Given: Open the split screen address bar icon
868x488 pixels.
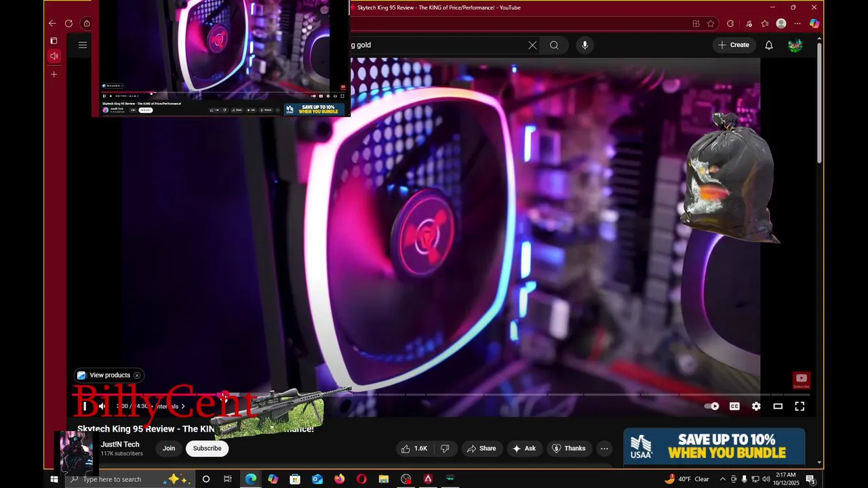Looking at the screenshot, I should point(696,24).
